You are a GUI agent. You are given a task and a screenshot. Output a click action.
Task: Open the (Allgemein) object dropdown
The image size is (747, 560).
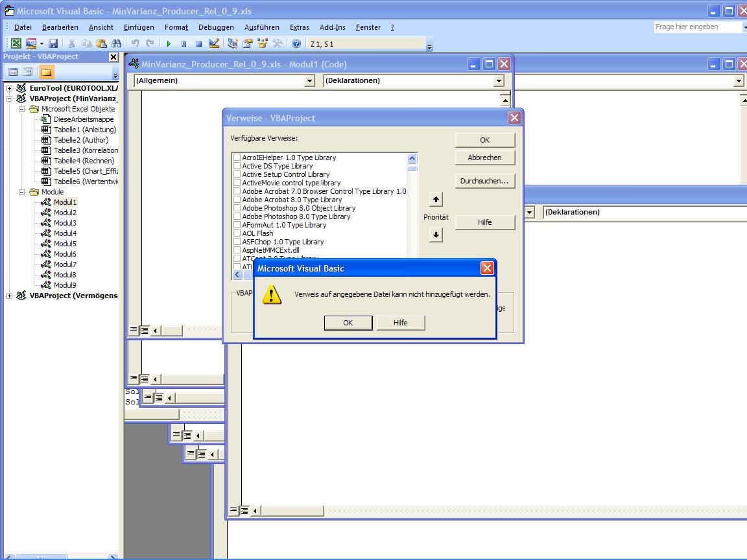310,81
